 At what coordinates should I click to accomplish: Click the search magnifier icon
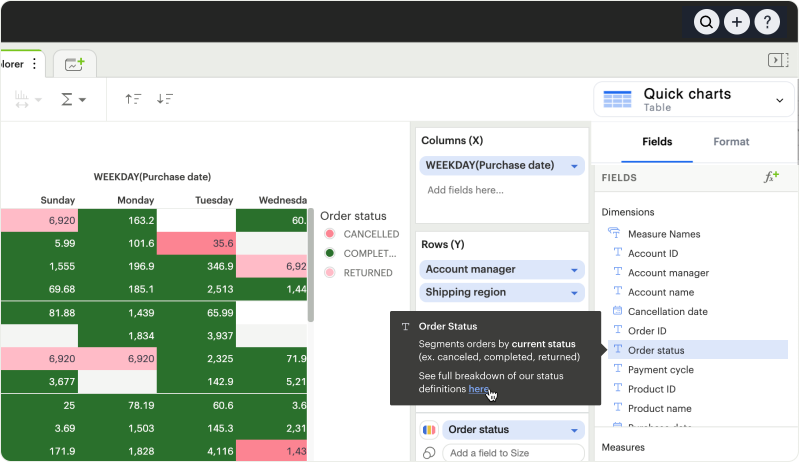coord(707,22)
